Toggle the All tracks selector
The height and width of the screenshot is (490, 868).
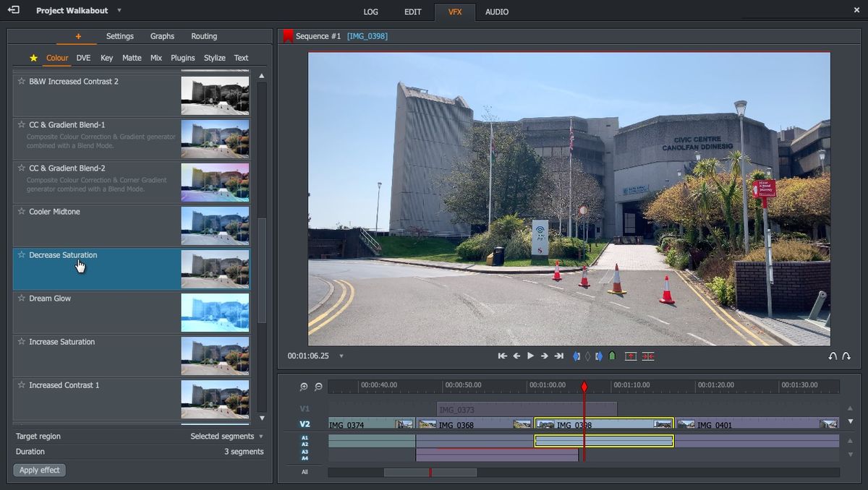304,472
